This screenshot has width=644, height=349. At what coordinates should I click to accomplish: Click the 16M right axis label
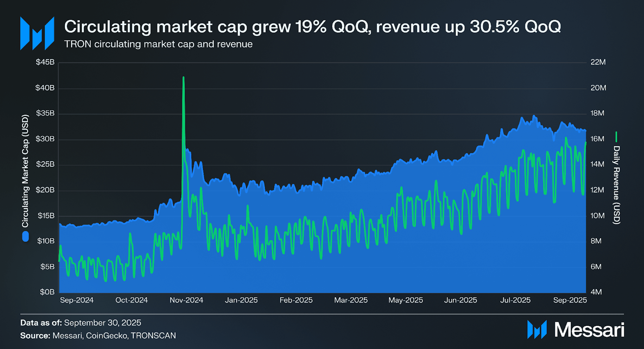click(597, 139)
